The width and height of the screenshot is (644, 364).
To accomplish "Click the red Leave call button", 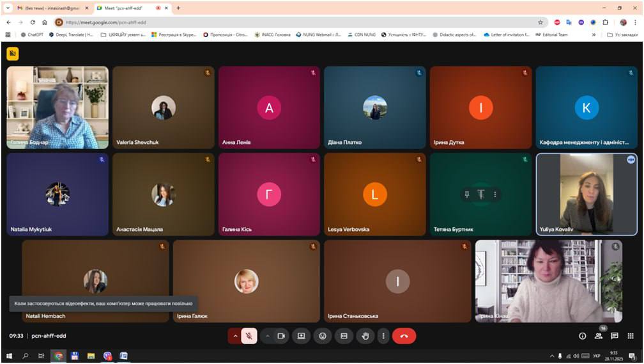I will click(404, 336).
